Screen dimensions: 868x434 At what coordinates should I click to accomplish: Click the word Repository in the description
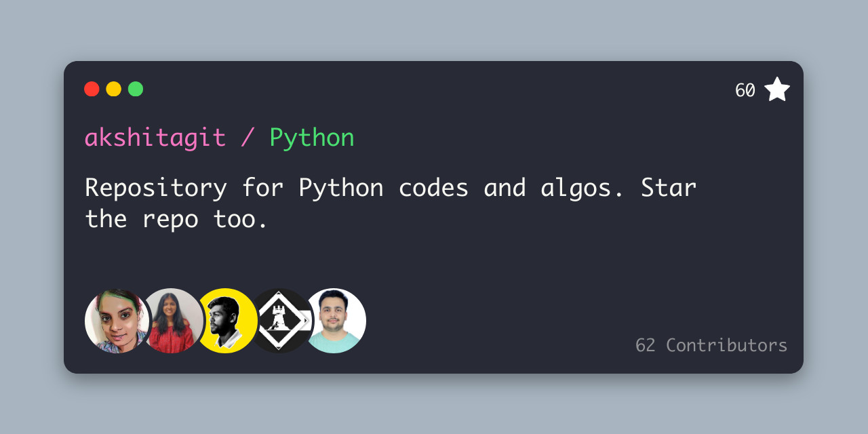tap(156, 189)
